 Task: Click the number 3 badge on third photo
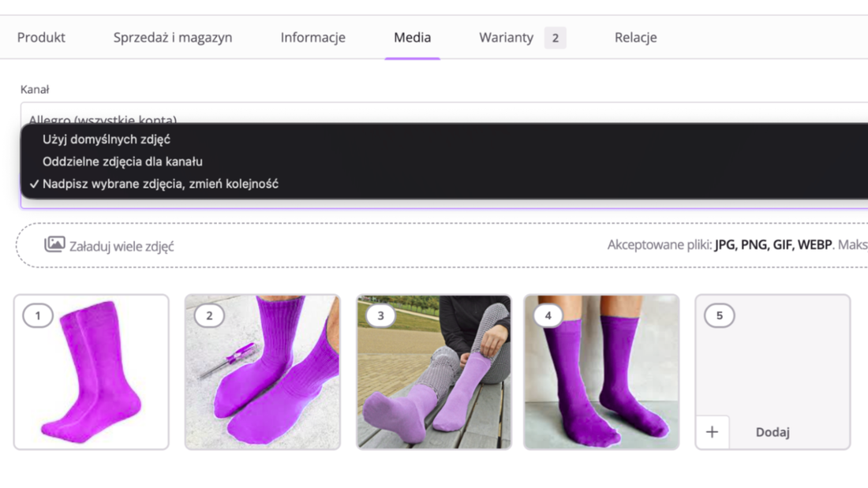click(381, 316)
